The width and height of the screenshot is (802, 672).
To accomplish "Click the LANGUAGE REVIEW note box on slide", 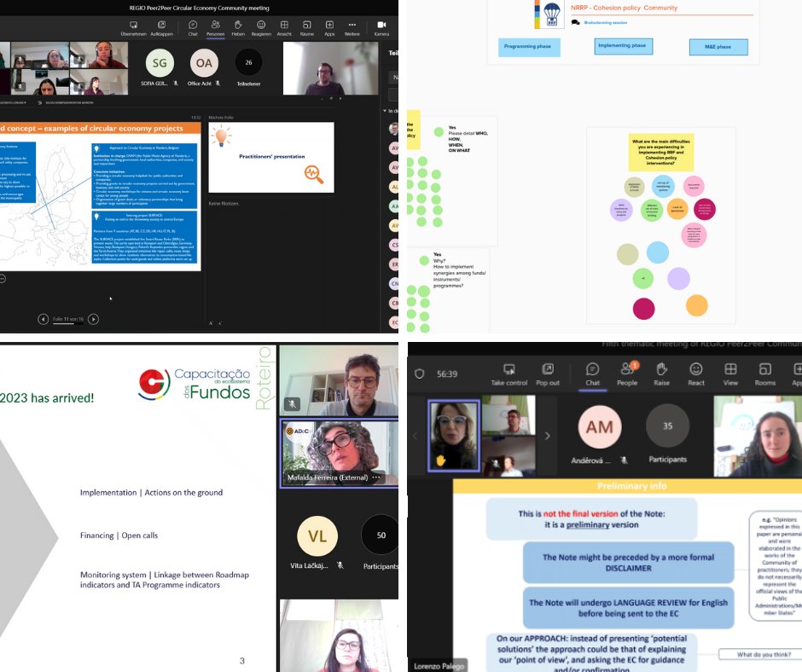I will tap(629, 608).
